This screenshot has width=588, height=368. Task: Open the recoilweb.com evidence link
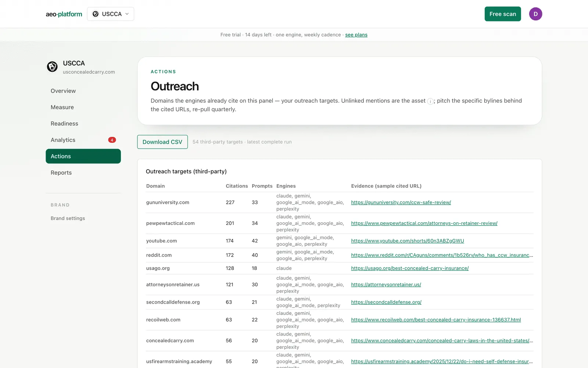(436, 320)
